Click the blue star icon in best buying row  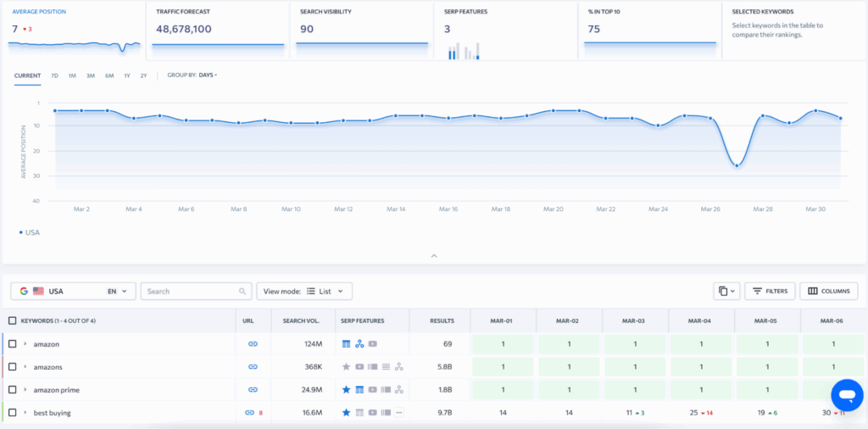346,412
